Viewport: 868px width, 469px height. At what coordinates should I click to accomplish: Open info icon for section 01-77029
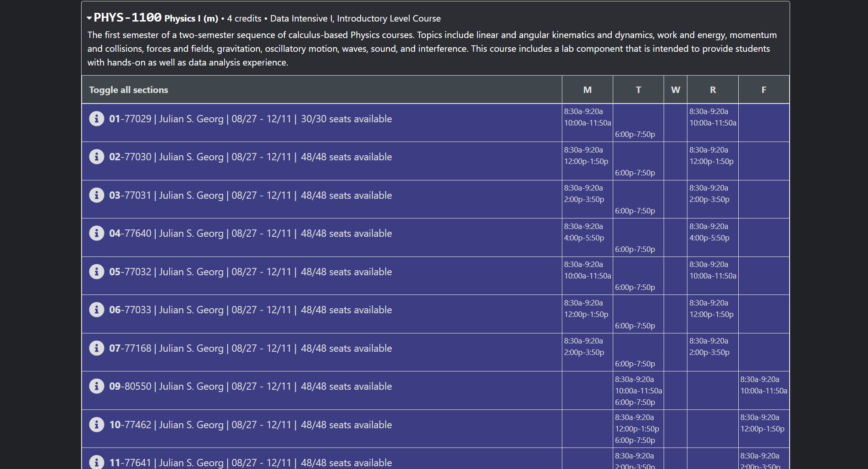(x=96, y=119)
